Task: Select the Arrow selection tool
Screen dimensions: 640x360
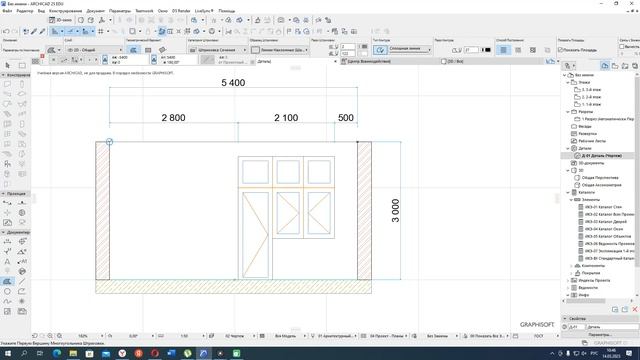Action: (7, 66)
